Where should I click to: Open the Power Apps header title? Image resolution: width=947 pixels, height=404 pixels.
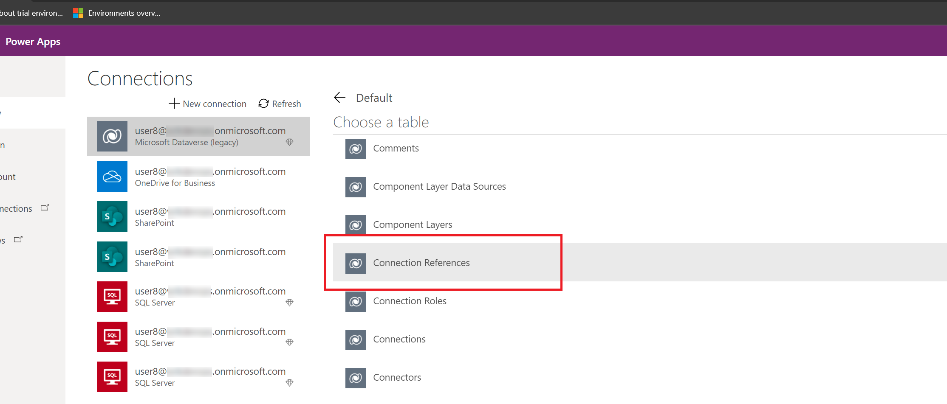click(x=33, y=42)
